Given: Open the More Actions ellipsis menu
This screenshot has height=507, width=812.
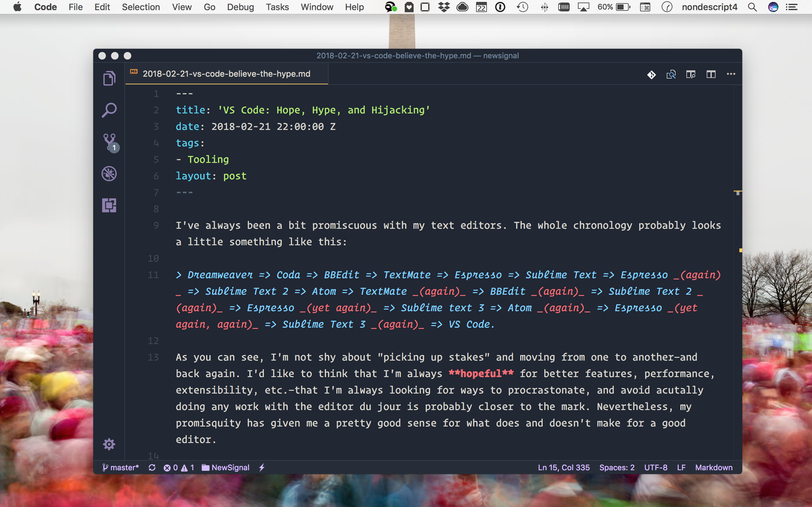Looking at the screenshot, I should (x=731, y=74).
